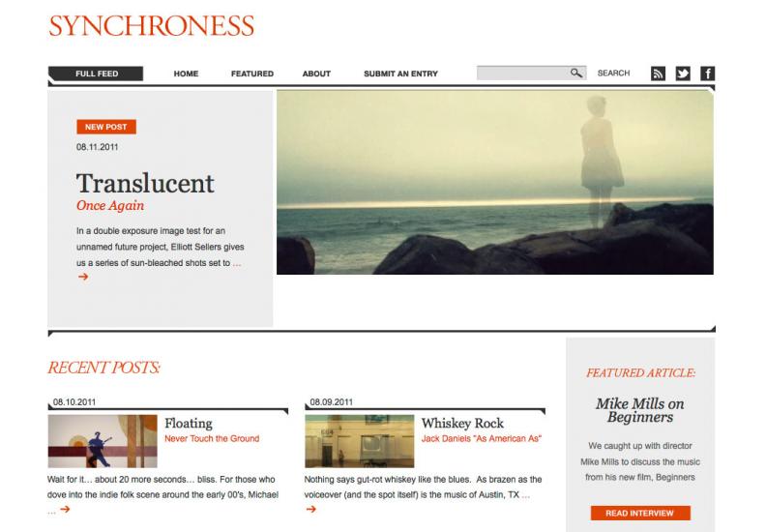
Task: Click the Synchroness site logo
Action: tap(152, 25)
